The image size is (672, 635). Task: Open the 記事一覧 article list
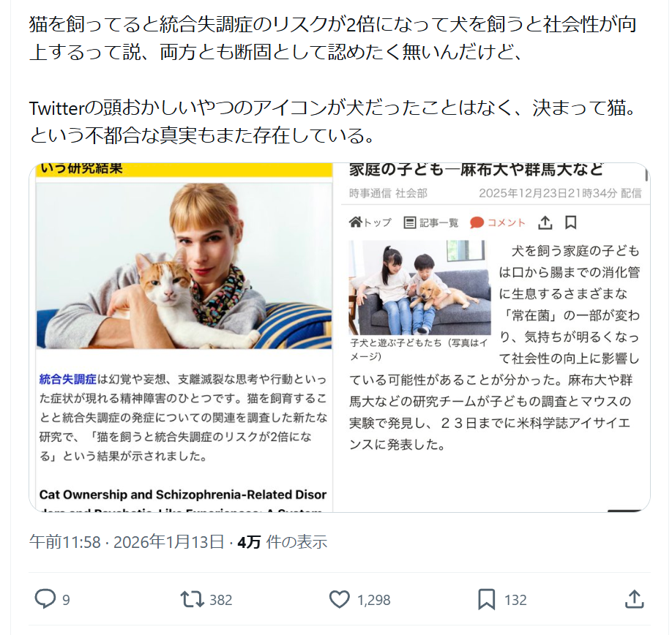(x=431, y=222)
